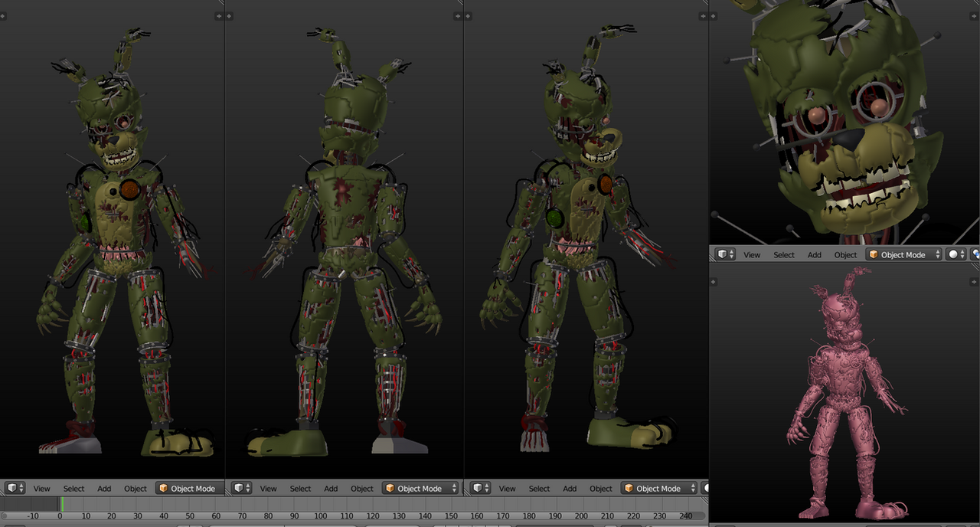Click frame number "100" on the timeline
This screenshot has width=980, height=527.
coord(321,516)
